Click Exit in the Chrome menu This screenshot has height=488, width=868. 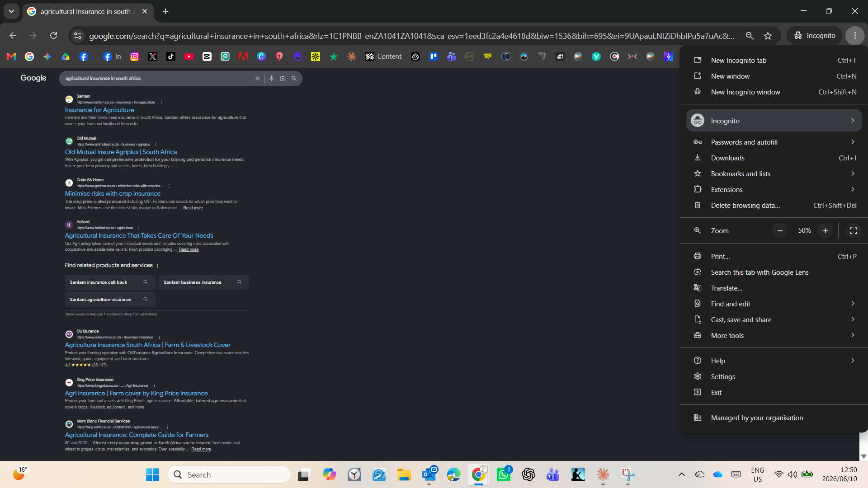coord(774,393)
